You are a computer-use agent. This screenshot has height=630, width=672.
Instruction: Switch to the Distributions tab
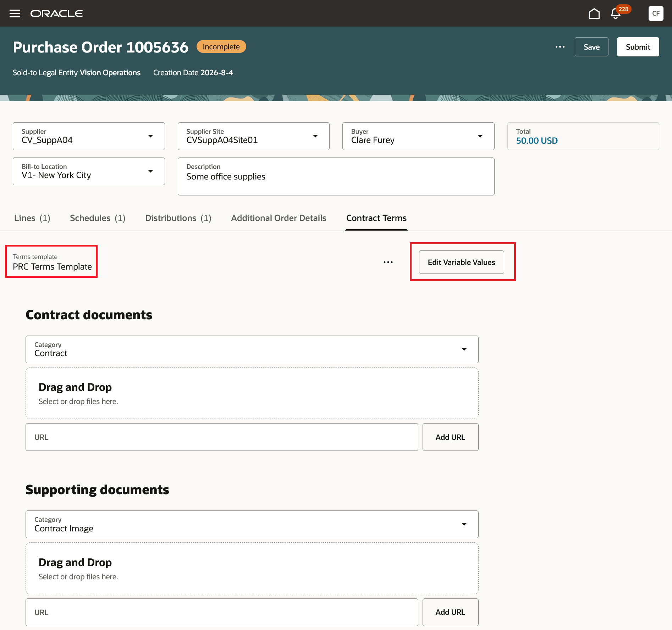pos(178,218)
